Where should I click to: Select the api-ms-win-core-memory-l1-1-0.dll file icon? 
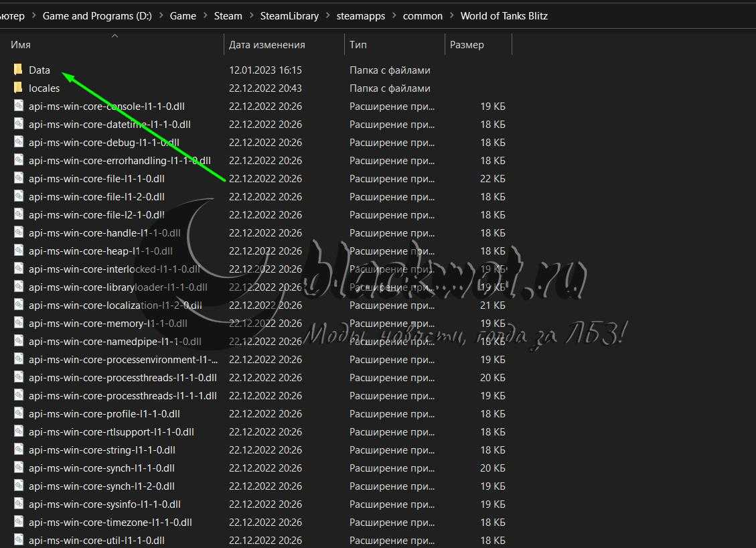pyautogui.click(x=19, y=323)
